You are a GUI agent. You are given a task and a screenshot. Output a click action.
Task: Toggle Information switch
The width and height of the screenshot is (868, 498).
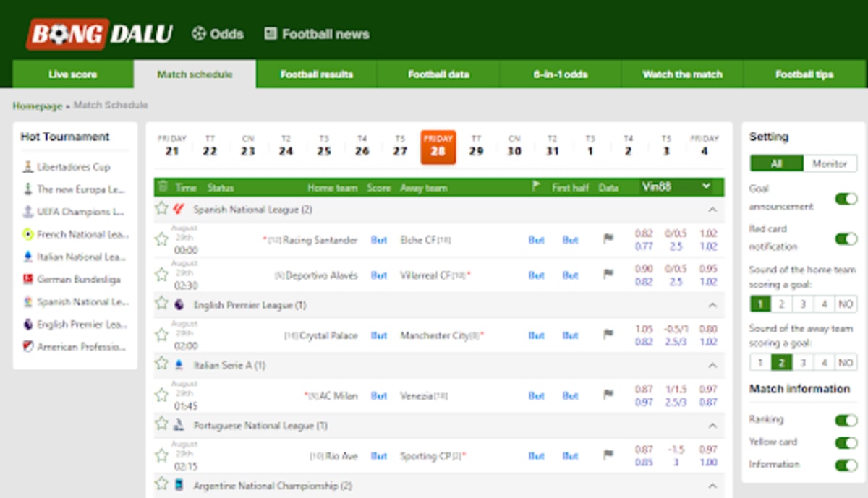(x=846, y=465)
